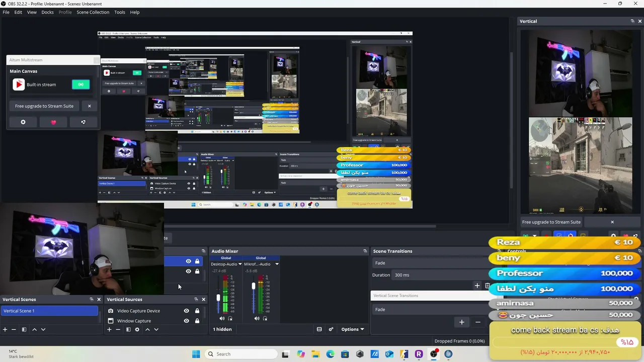The image size is (644, 362).
Task: Click the pink heart donate icon
Action: (53, 122)
